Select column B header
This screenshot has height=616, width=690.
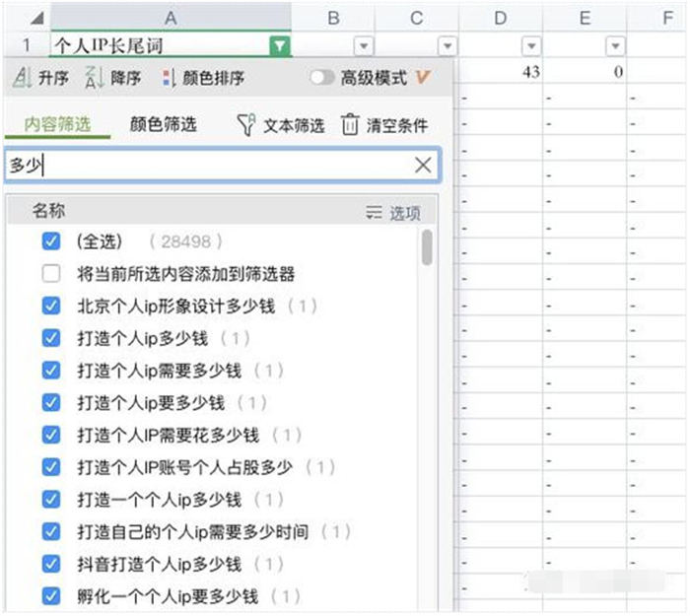[x=333, y=18]
